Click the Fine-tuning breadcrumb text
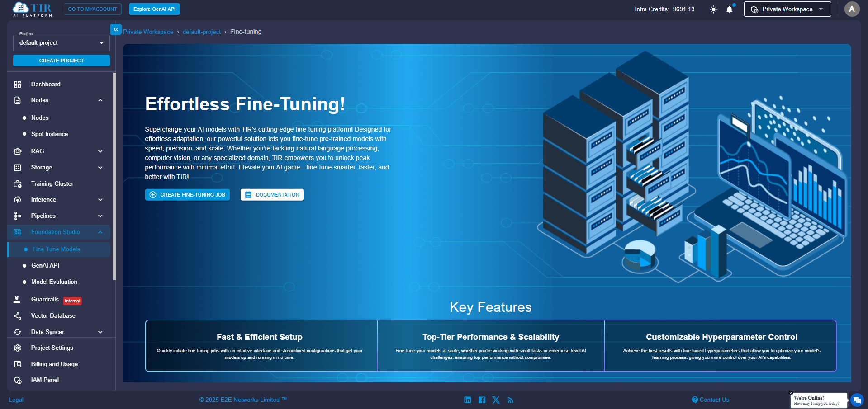The height and width of the screenshot is (409, 868). coord(246,32)
